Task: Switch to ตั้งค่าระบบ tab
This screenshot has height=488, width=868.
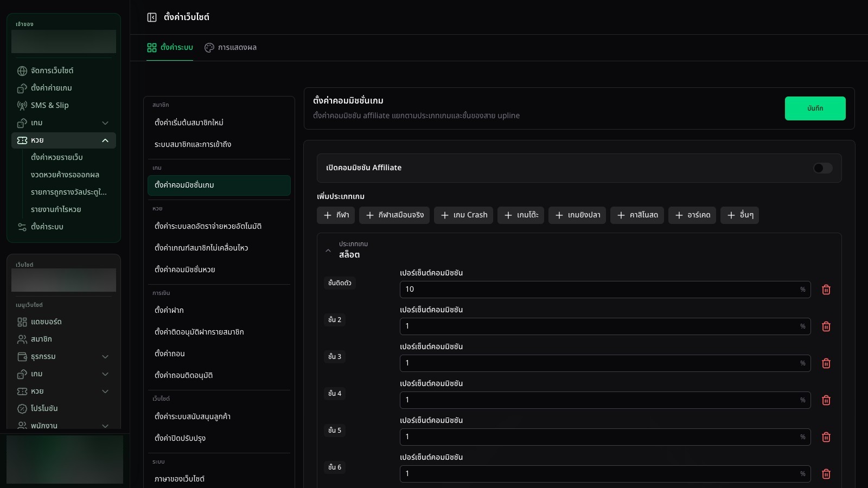Action: tap(170, 48)
